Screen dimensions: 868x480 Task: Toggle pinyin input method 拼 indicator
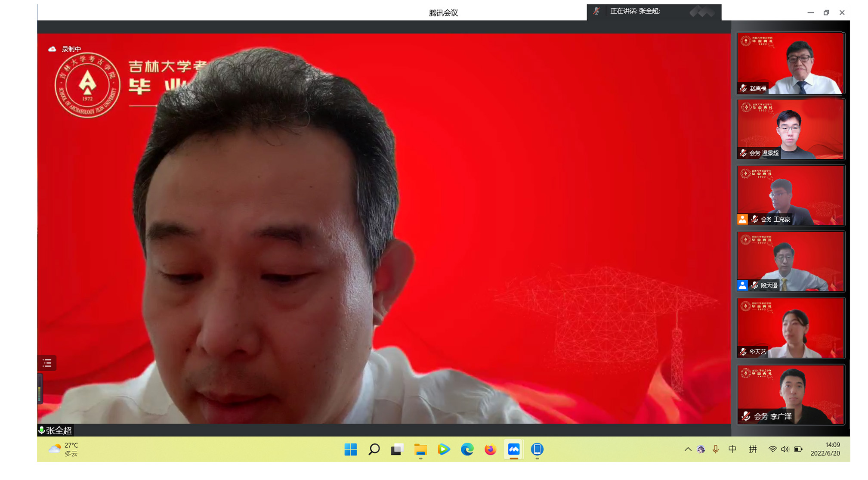[753, 449]
